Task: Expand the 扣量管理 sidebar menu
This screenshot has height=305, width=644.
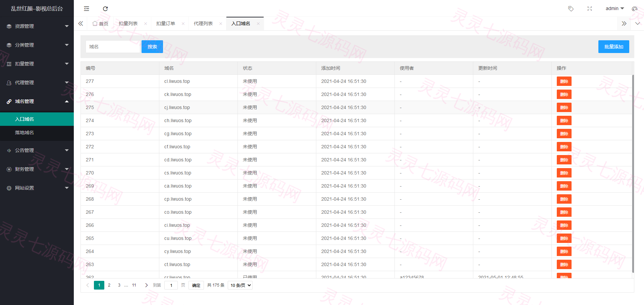Action: [x=37, y=64]
